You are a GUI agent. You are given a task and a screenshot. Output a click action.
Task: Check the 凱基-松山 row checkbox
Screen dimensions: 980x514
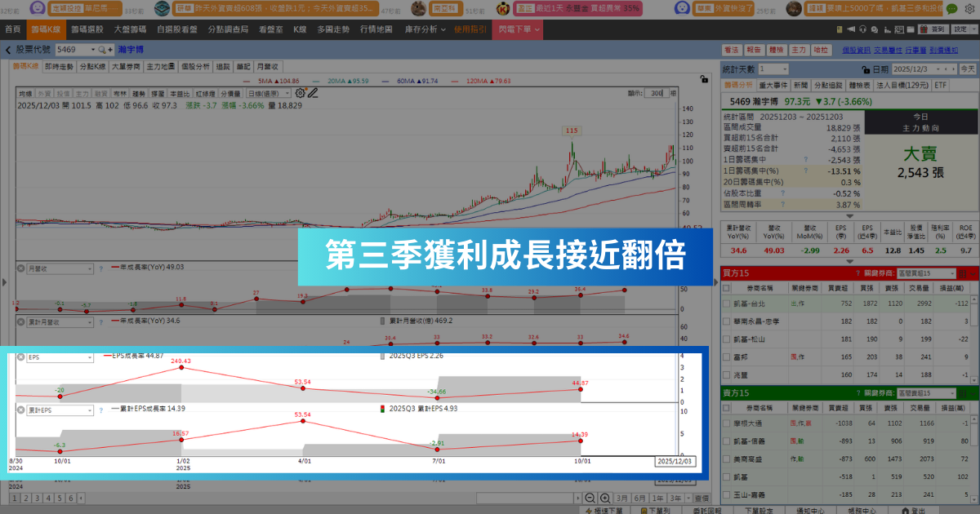pyautogui.click(x=727, y=339)
